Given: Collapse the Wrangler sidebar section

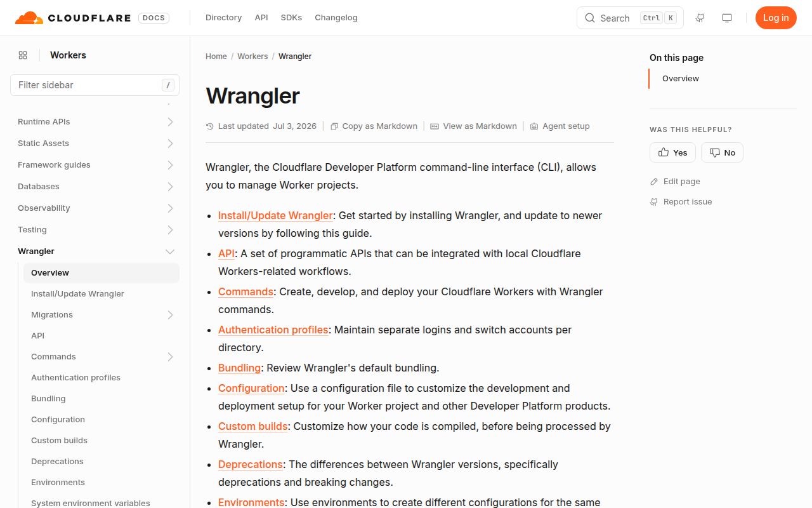Looking at the screenshot, I should pos(170,251).
